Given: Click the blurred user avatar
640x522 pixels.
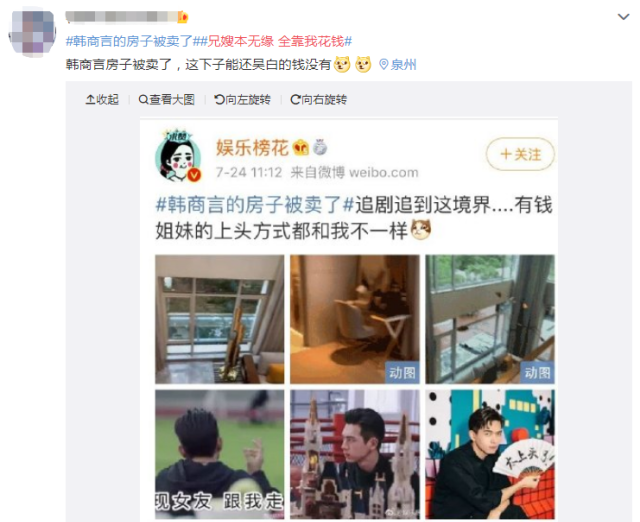Looking at the screenshot, I should [32, 32].
